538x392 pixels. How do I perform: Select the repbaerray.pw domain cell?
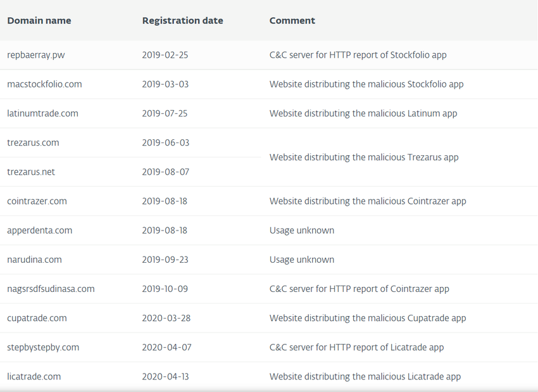click(36, 55)
